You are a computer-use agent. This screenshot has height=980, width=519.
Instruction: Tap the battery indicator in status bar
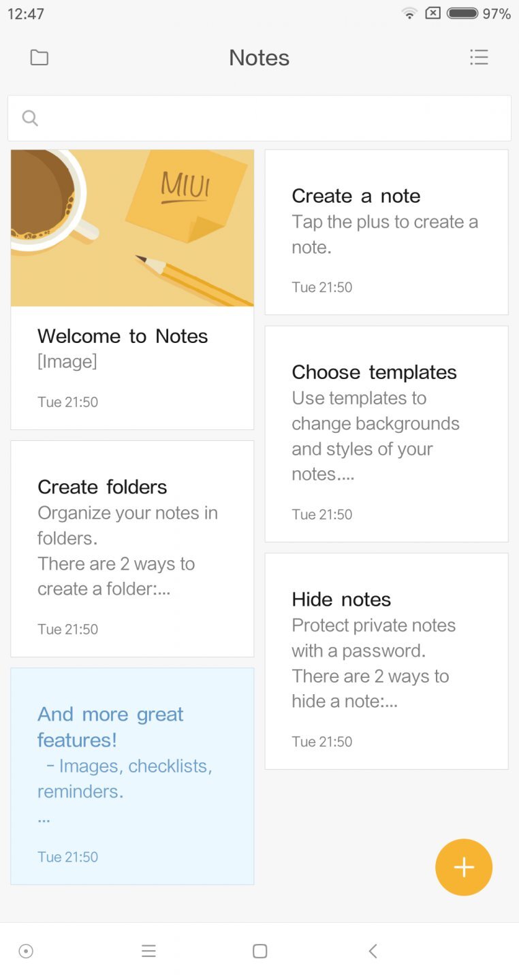pyautogui.click(x=462, y=14)
